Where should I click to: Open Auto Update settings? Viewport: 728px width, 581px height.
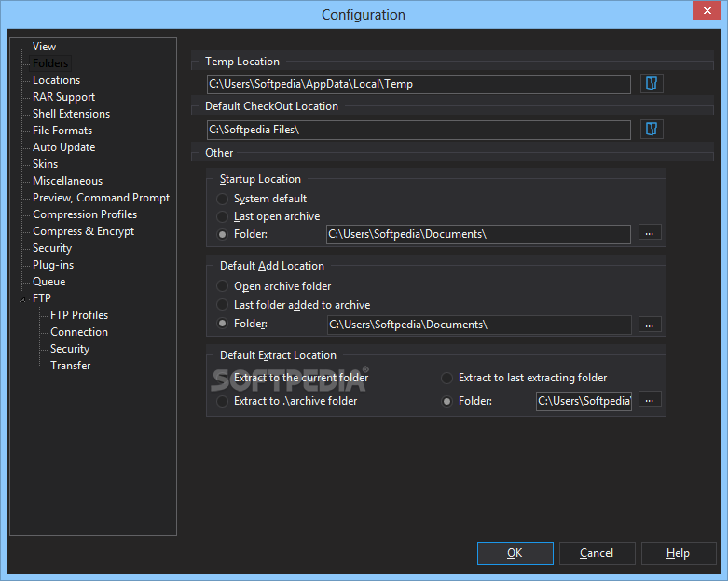coord(63,147)
